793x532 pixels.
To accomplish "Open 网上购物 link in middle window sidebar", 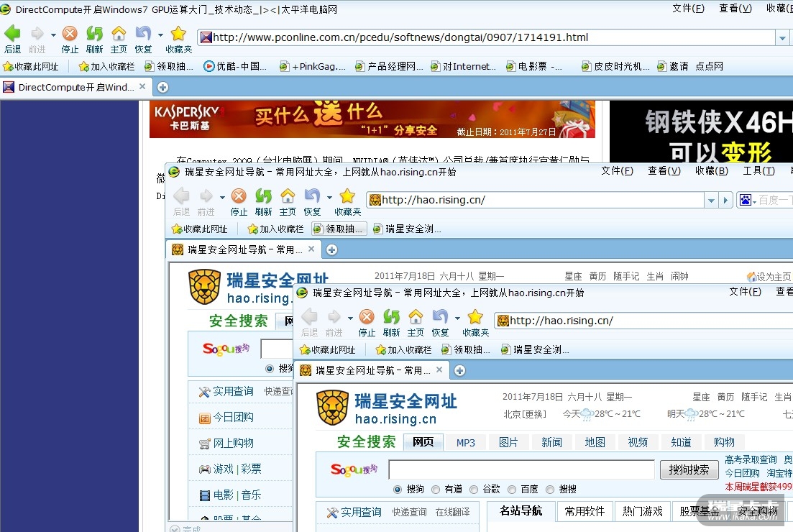I will click(x=233, y=443).
